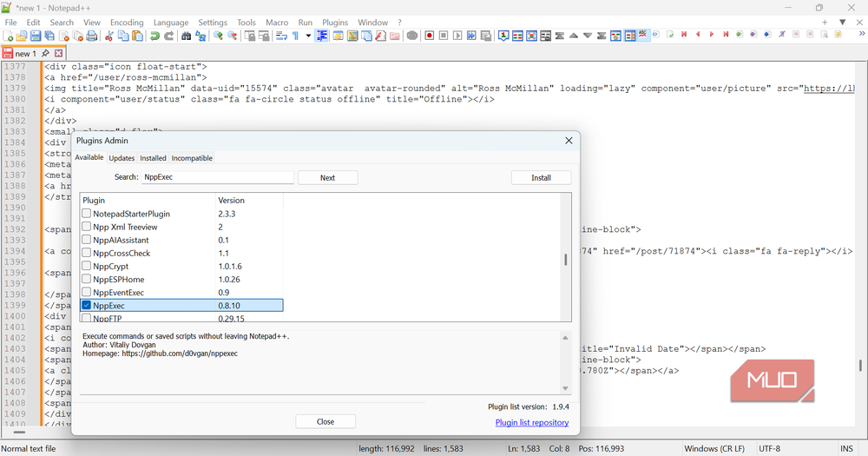Open the Language menu
This screenshot has height=456, width=868.
170,23
